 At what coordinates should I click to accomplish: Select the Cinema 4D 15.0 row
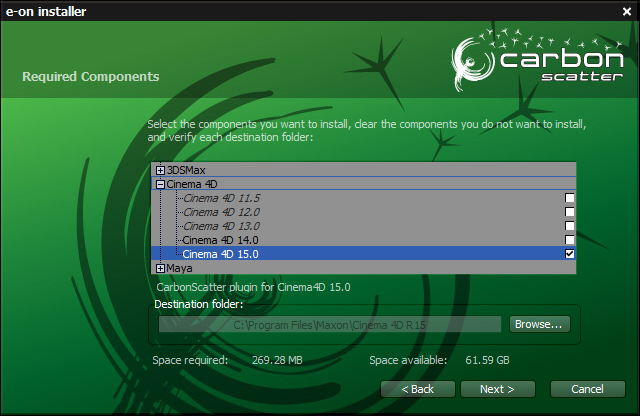tap(363, 254)
